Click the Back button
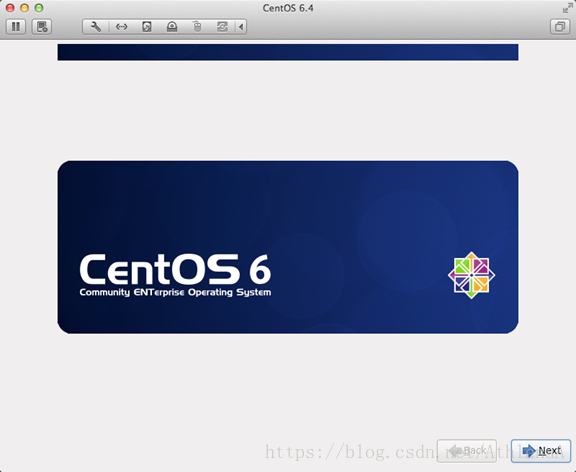Screen dimensions: 576x472 (467, 451)
